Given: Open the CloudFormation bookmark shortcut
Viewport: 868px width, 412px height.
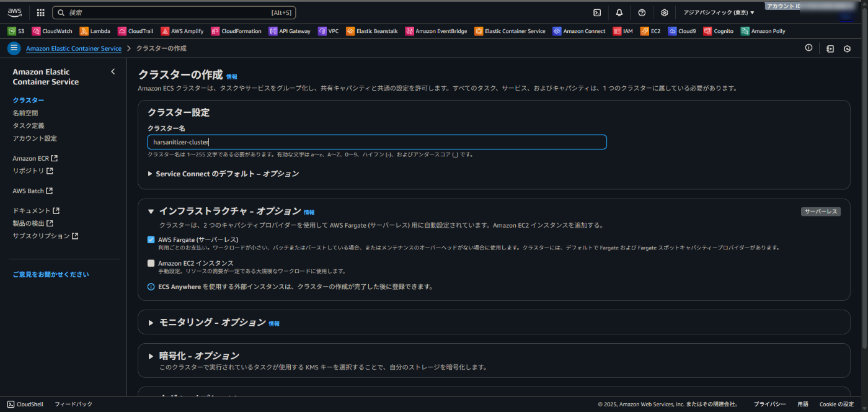Looking at the screenshot, I should click(236, 31).
